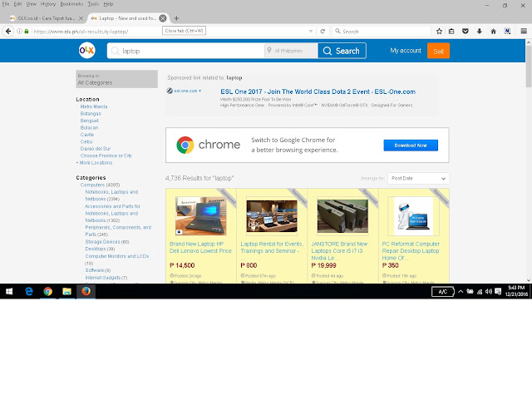Click the OLX logo

tap(86, 51)
